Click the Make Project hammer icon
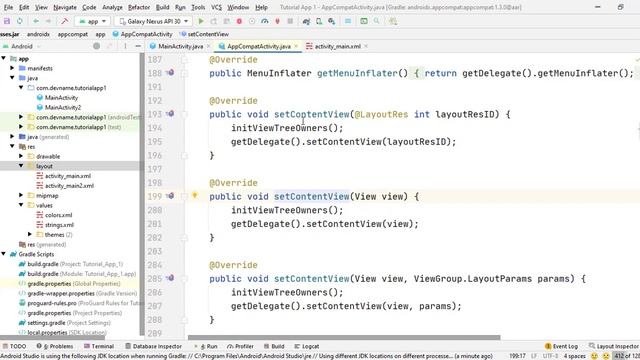This screenshot has height=360, width=640. [x=64, y=21]
